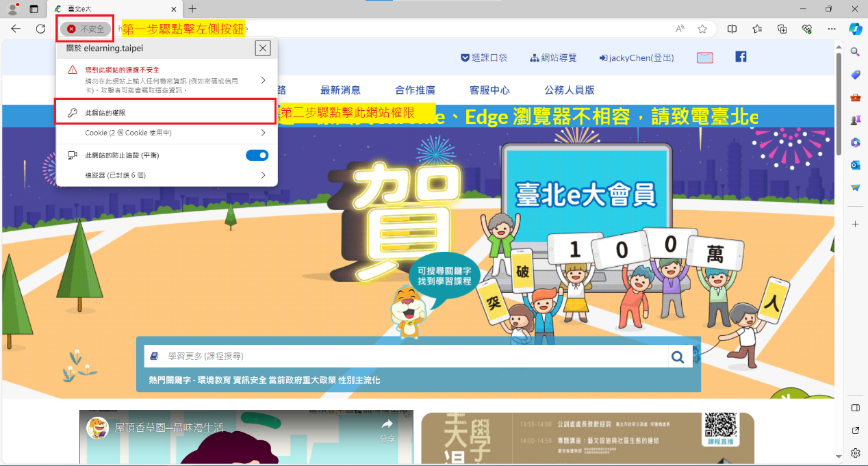The height and width of the screenshot is (466, 868).
Task: Click keyword 性別主流化
Action: tap(359, 380)
